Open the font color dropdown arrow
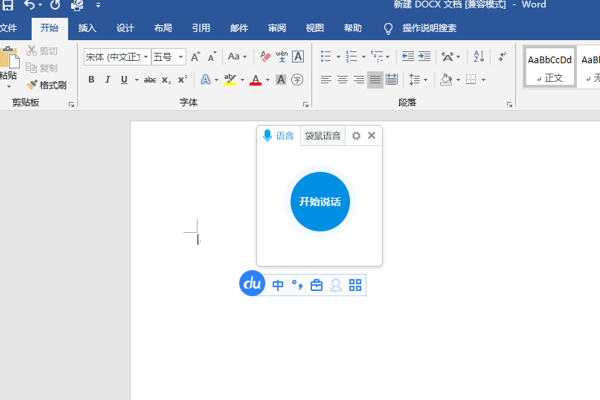 point(268,80)
